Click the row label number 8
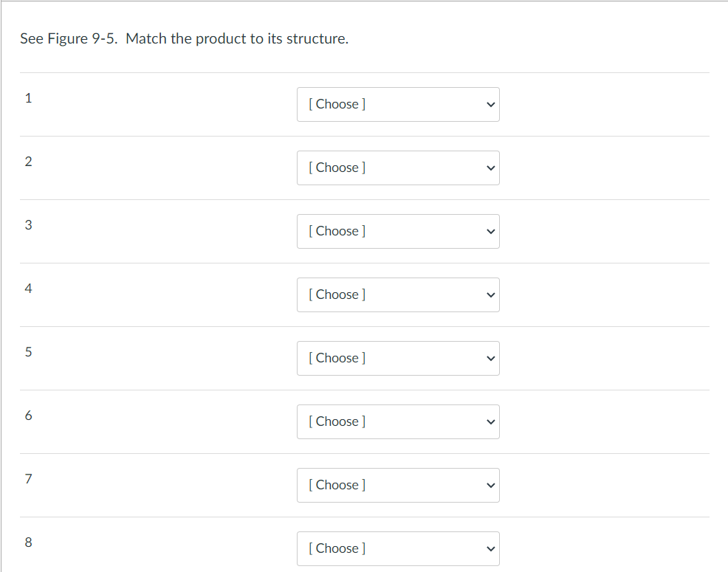The height and width of the screenshot is (572, 728). (x=28, y=542)
